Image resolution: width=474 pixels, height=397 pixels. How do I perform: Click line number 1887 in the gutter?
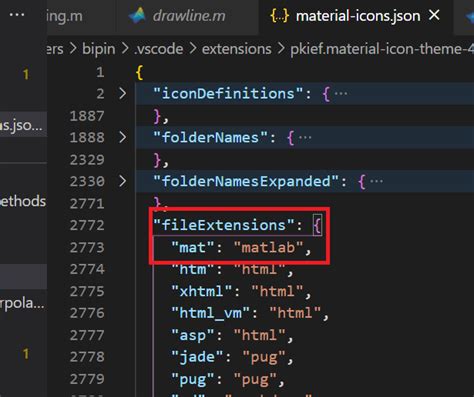tap(87, 116)
